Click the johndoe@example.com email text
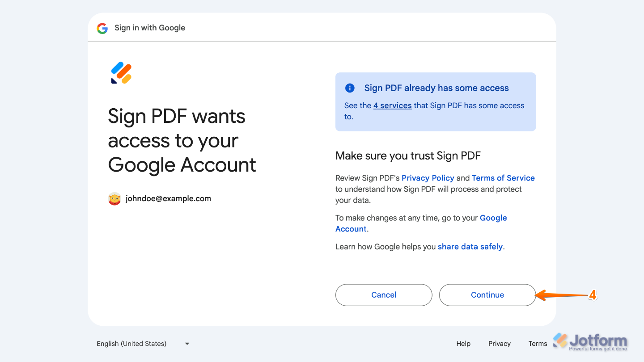Screen dimensions: 644x362 (168, 198)
